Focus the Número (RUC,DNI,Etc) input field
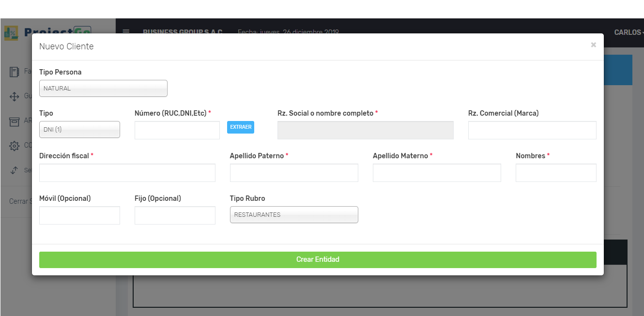The image size is (644, 316). click(x=177, y=130)
